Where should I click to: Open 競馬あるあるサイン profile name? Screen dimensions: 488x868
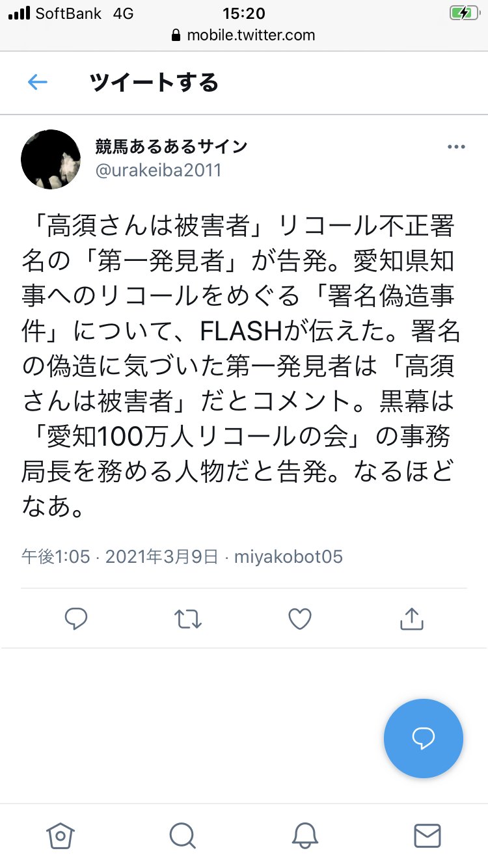point(172,146)
